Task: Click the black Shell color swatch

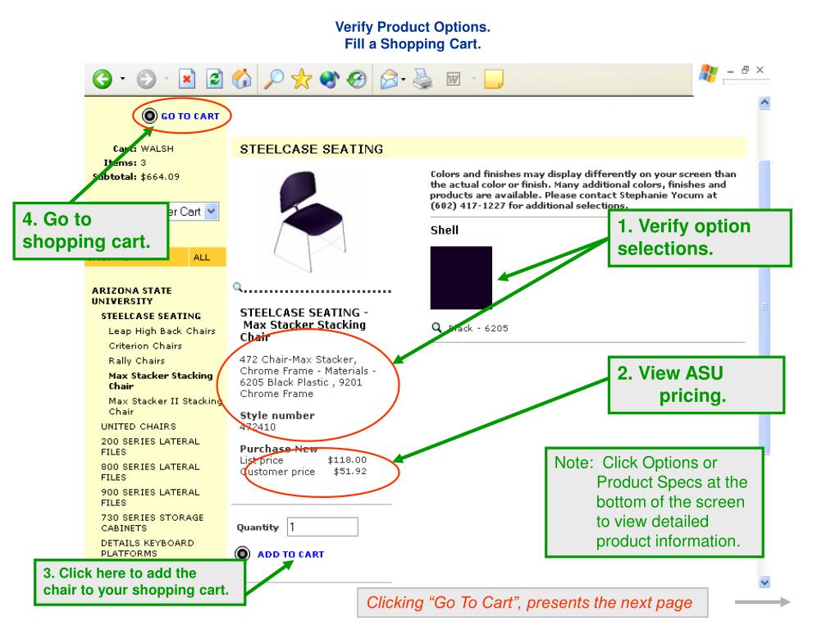Action: point(461,277)
